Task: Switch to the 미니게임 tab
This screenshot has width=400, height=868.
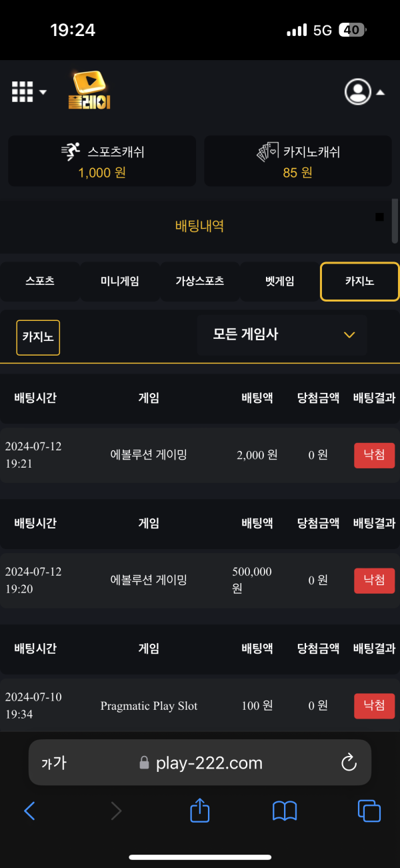Action: tap(120, 282)
